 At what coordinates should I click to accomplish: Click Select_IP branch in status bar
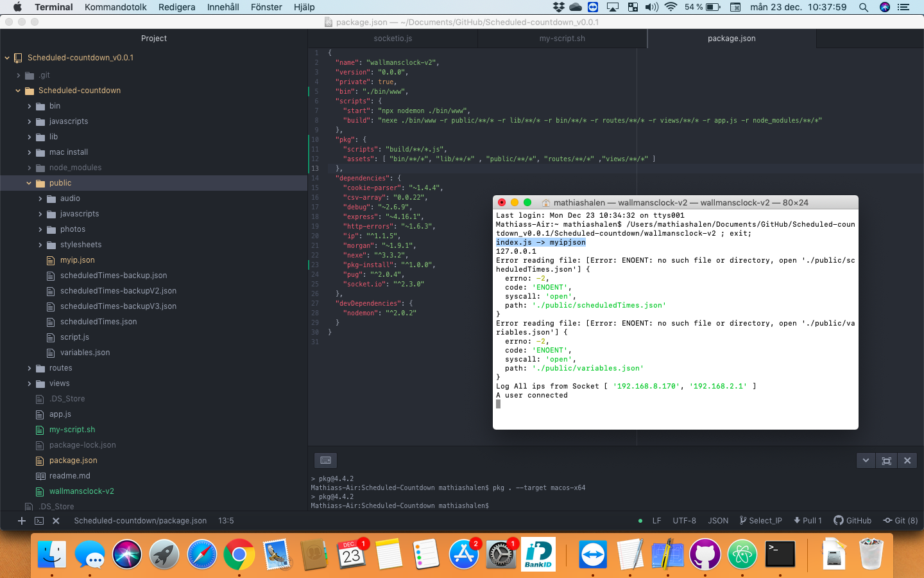[x=760, y=521]
